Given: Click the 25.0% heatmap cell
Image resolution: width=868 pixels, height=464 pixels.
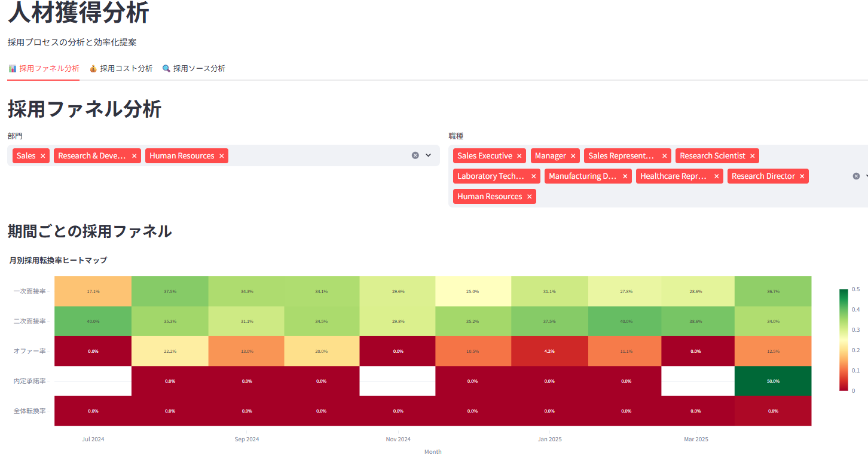Looking at the screenshot, I should 473,291.
